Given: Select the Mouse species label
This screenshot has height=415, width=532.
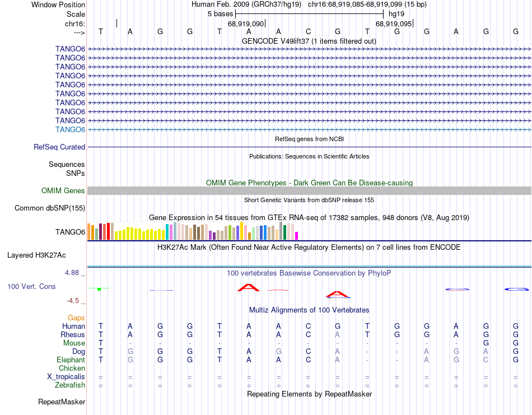Looking at the screenshot, I should tap(74, 343).
